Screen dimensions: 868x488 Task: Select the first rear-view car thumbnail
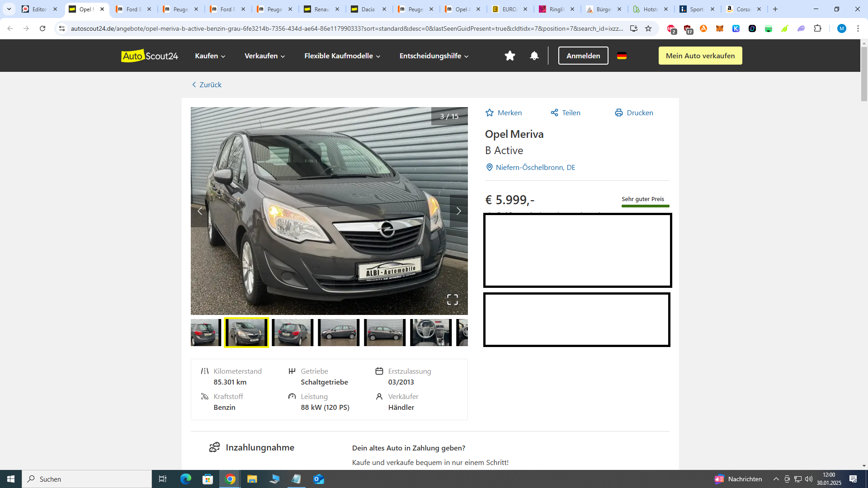coord(206,333)
